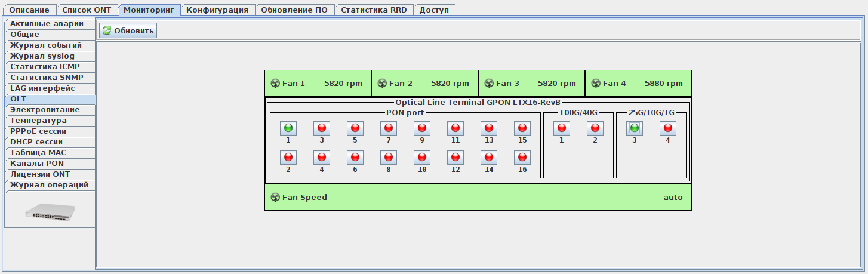Screen dimensions: 868x274
Task: Open the Общие section
Action: click(50, 35)
